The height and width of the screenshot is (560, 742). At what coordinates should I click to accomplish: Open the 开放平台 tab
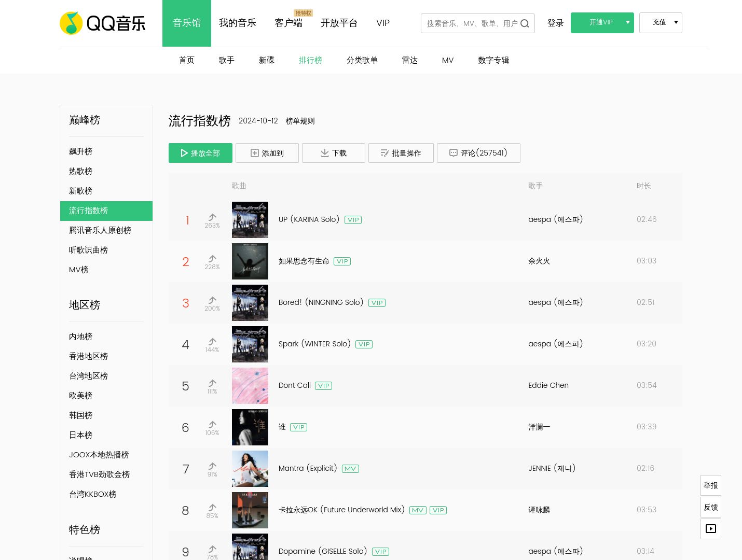coord(339,23)
